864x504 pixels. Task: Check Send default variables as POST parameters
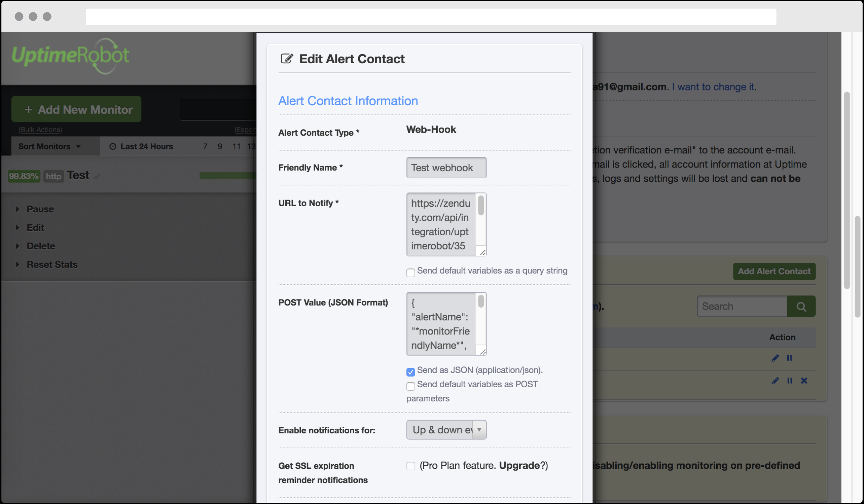pos(410,386)
